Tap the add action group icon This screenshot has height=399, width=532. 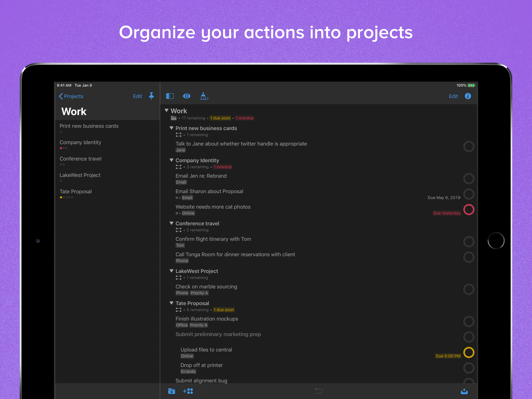click(188, 391)
